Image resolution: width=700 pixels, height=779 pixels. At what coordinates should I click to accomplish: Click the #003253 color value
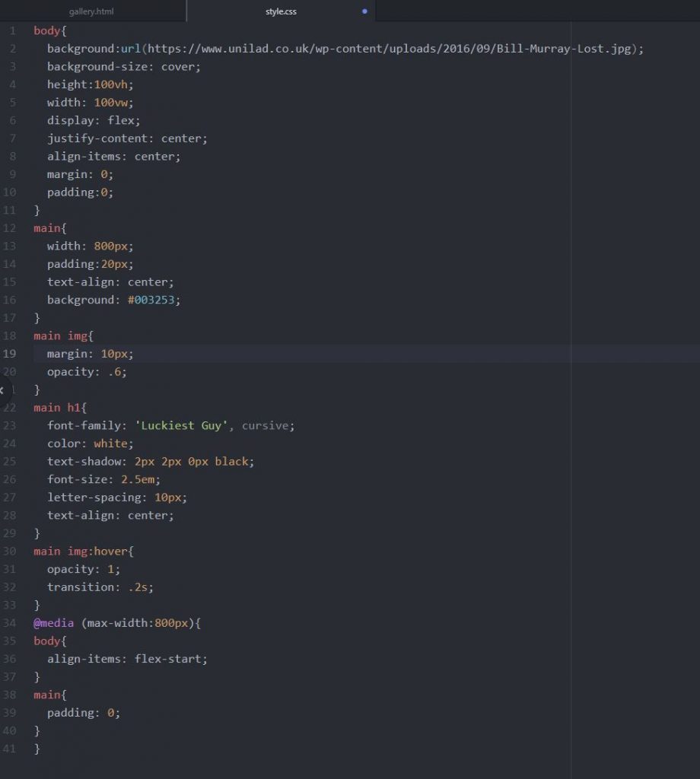pyautogui.click(x=151, y=300)
